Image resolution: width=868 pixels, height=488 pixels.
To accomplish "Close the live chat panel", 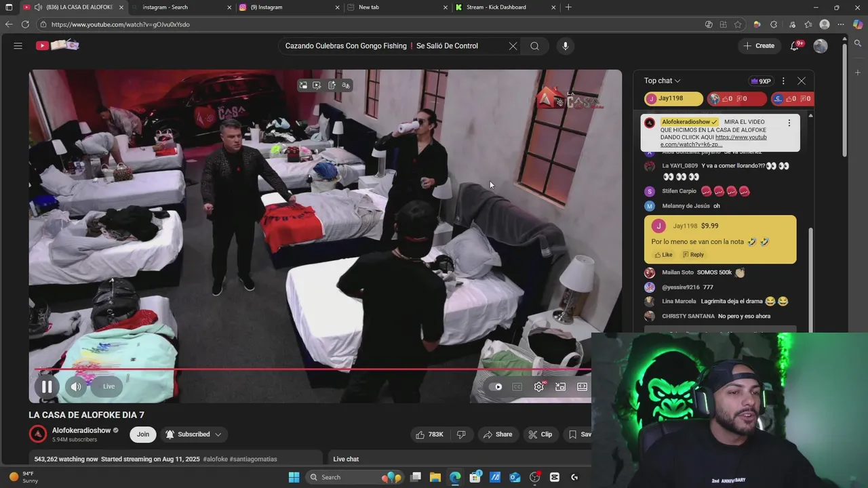I will point(802,81).
